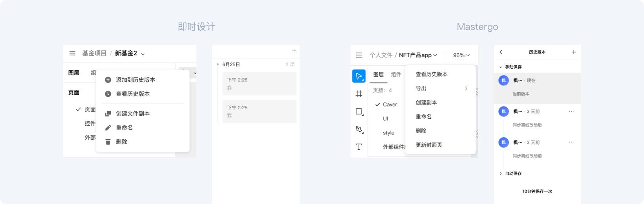Add a version with the 即时设计 history plus
Viewport: 644px width, 204px height.
coord(294,51)
